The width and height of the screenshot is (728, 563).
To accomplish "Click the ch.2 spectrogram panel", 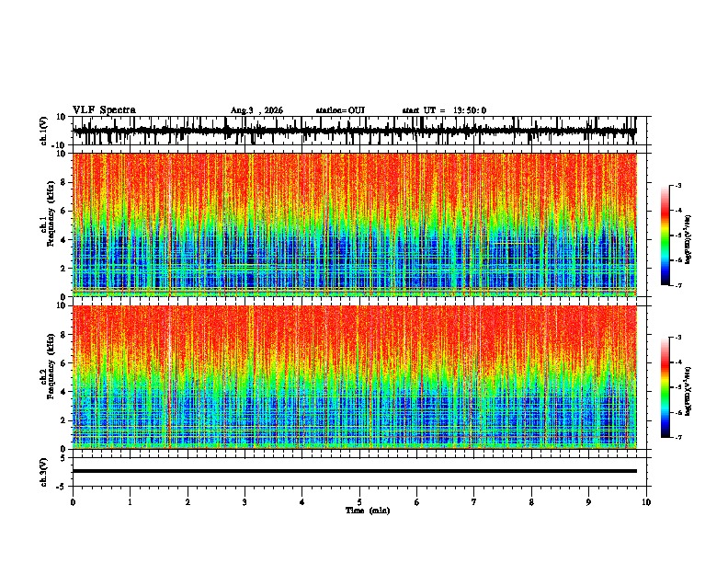I will 354,377.
